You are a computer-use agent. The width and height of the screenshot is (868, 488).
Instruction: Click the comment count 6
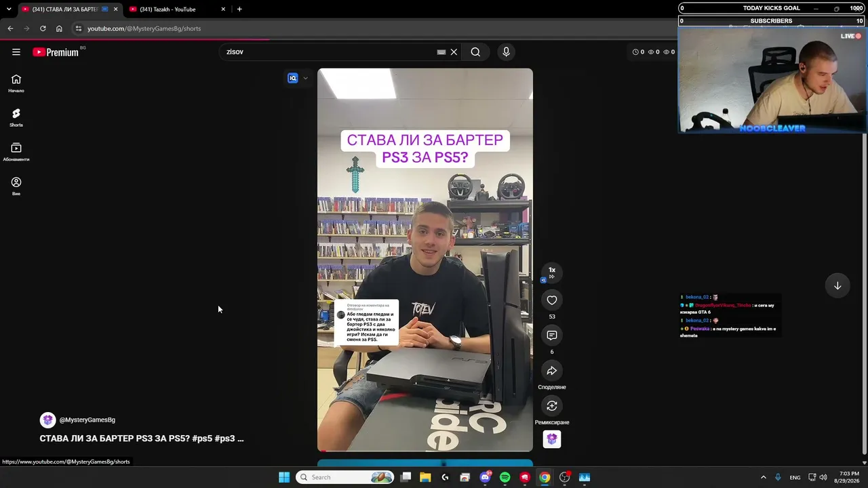552,352
